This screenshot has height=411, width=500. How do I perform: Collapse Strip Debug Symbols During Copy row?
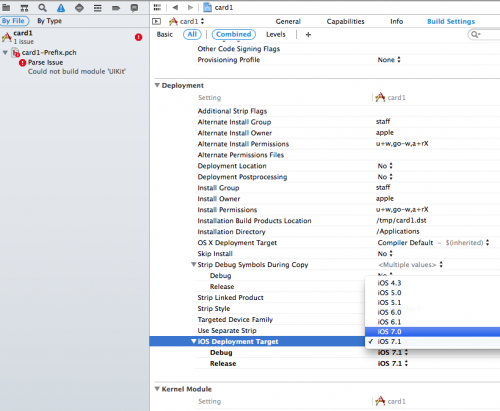tap(193, 265)
